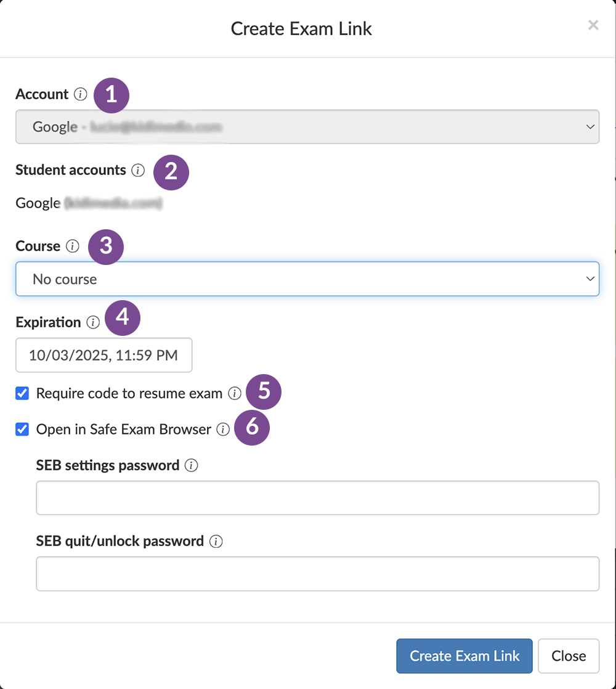This screenshot has width=616, height=689.
Task: Click inside the SEB settings password field
Action: tap(317, 498)
